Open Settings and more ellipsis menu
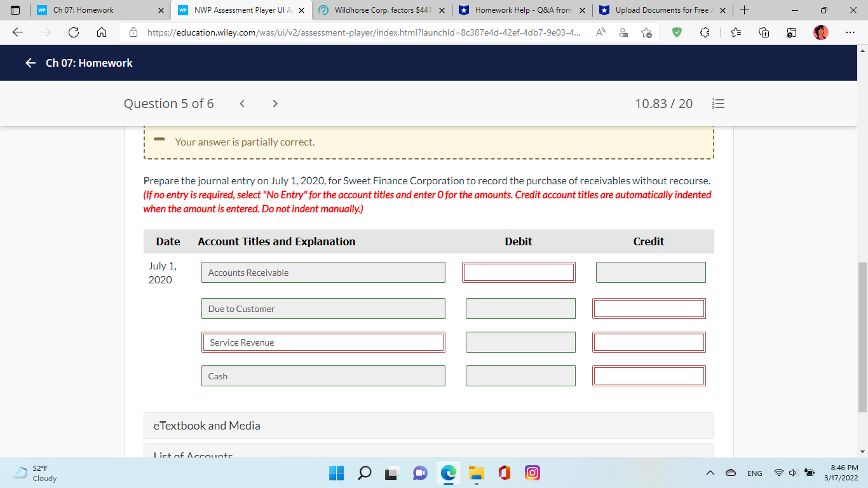Viewport: 868px width, 488px height. [x=850, y=32]
